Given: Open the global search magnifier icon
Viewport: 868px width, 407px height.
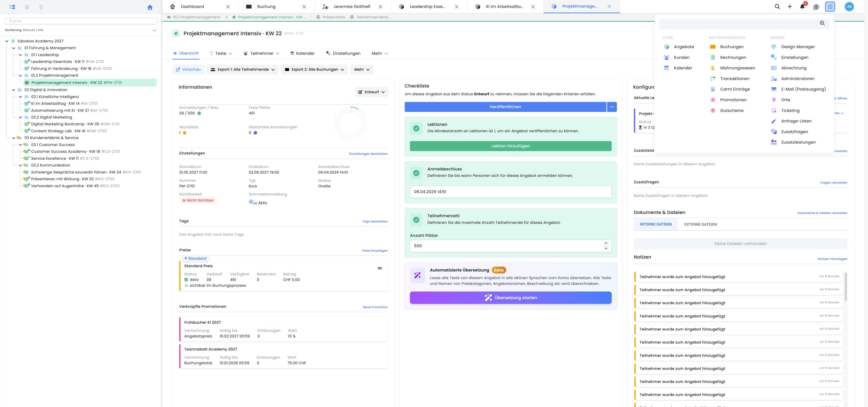Looking at the screenshot, I should coord(777,6).
